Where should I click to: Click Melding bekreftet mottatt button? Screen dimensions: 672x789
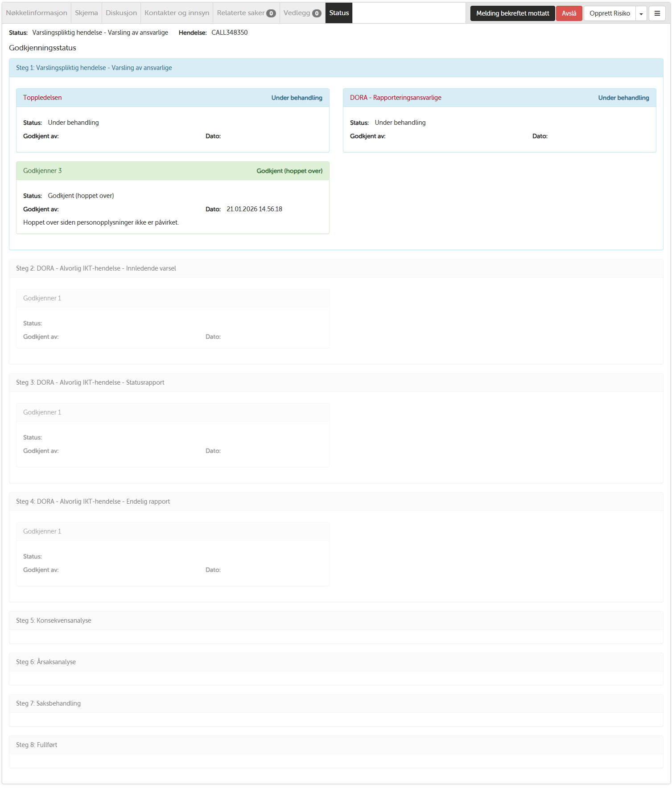click(512, 13)
